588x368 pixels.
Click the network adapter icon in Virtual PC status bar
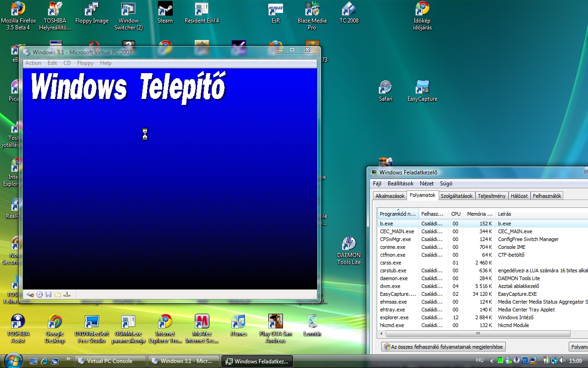tap(67, 294)
